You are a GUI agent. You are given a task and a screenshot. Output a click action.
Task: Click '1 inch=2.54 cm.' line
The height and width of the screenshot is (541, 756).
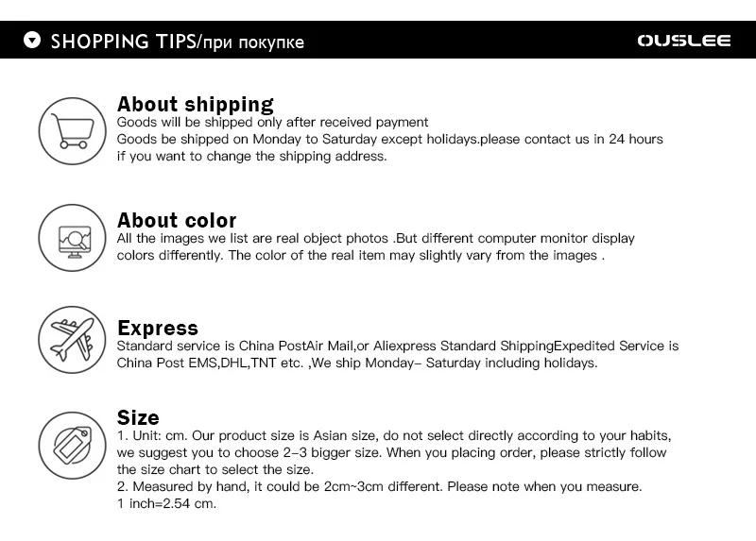click(166, 504)
